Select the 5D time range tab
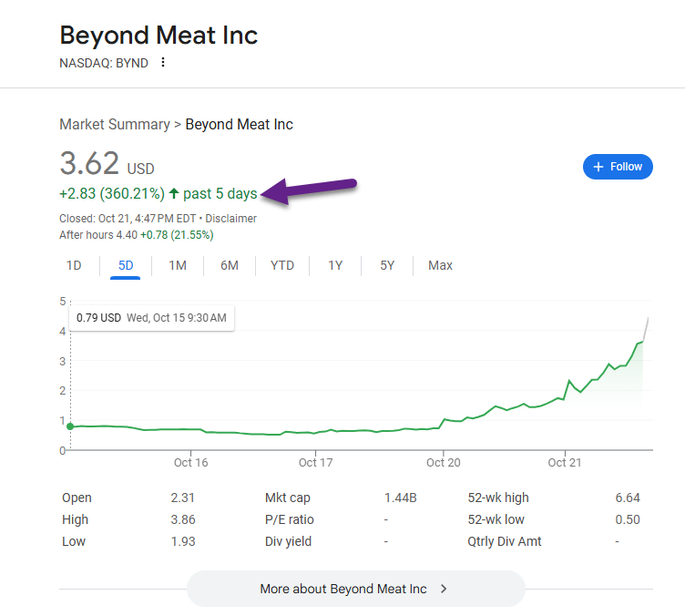The width and height of the screenshot is (685, 616). coord(126,265)
